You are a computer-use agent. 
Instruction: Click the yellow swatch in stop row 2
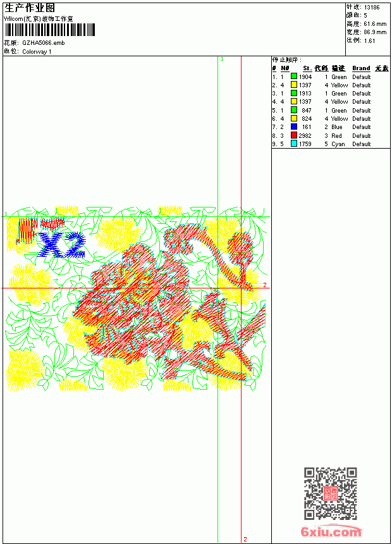pos(294,85)
